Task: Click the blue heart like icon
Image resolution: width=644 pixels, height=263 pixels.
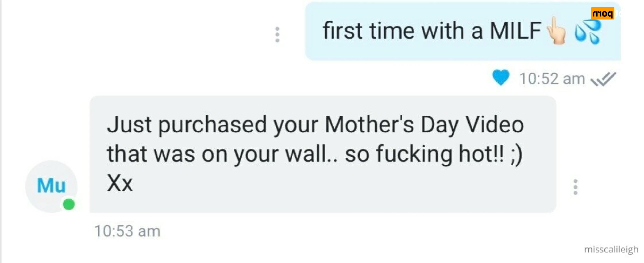Action: (x=501, y=78)
